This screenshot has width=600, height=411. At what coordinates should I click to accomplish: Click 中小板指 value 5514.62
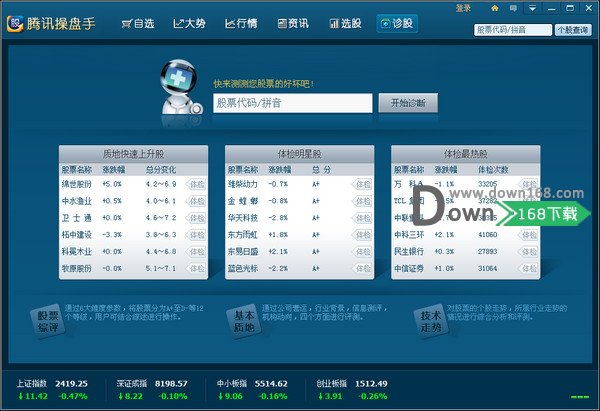tap(271, 383)
